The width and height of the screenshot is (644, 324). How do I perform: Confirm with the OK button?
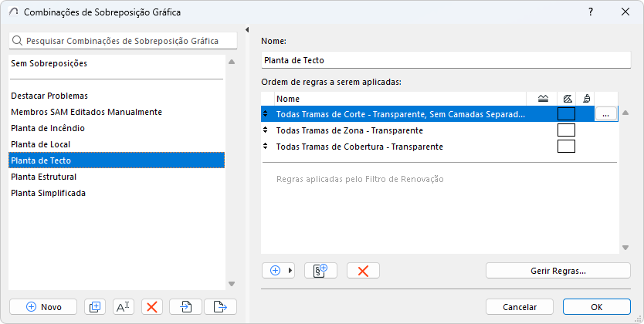coord(596,306)
